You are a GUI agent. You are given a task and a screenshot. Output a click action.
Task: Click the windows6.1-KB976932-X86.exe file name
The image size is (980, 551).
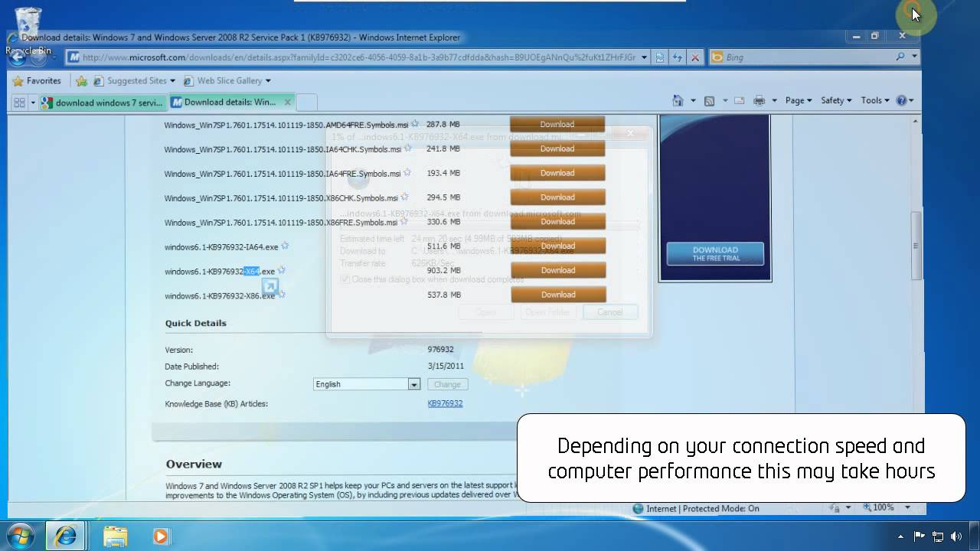[x=219, y=295]
